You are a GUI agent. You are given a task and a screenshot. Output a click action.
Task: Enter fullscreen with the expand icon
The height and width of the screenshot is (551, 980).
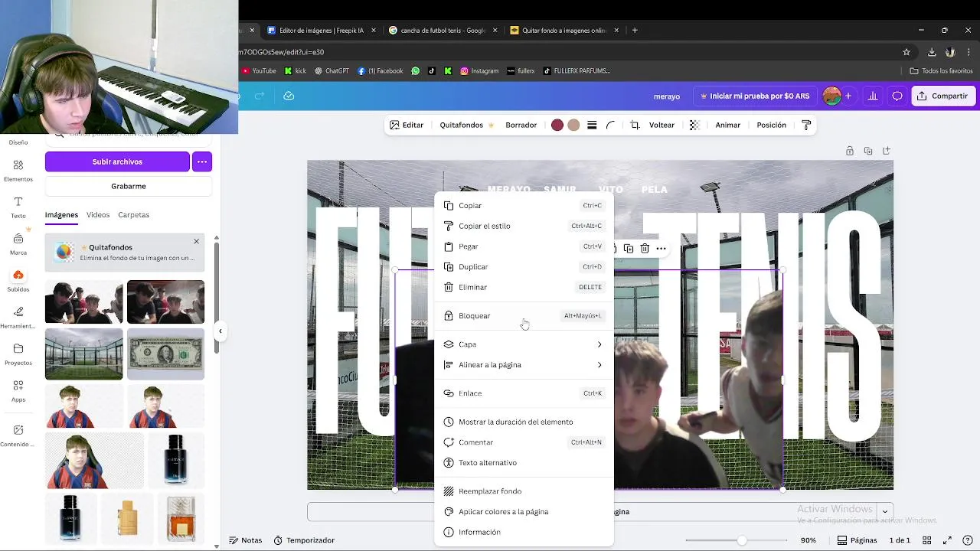pos(947,540)
